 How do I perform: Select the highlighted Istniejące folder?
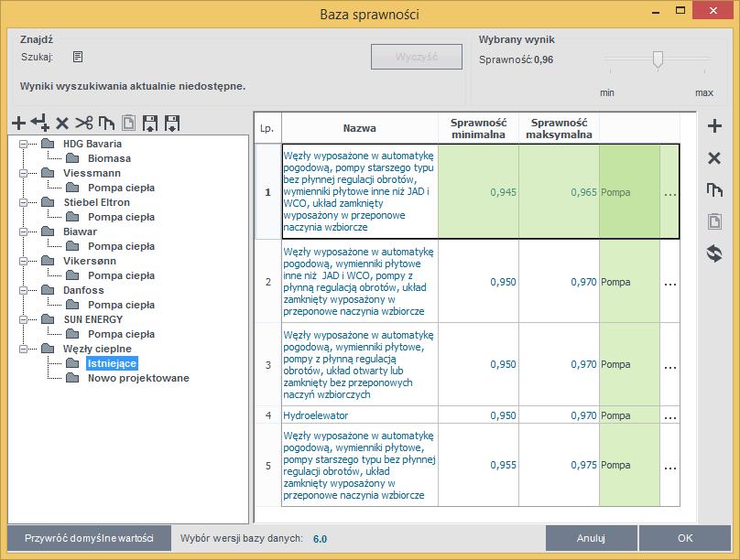pos(112,363)
